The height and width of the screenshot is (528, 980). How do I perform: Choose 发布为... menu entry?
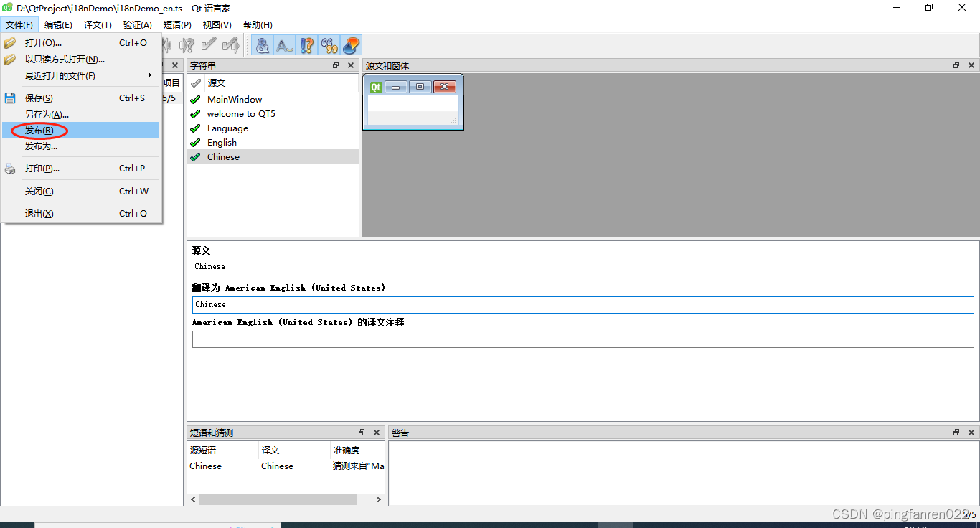click(x=81, y=146)
